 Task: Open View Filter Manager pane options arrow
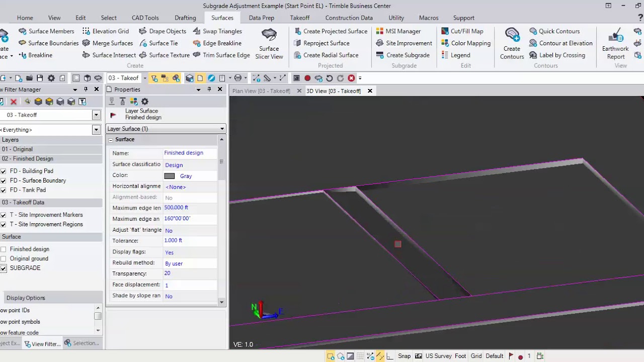click(x=75, y=89)
